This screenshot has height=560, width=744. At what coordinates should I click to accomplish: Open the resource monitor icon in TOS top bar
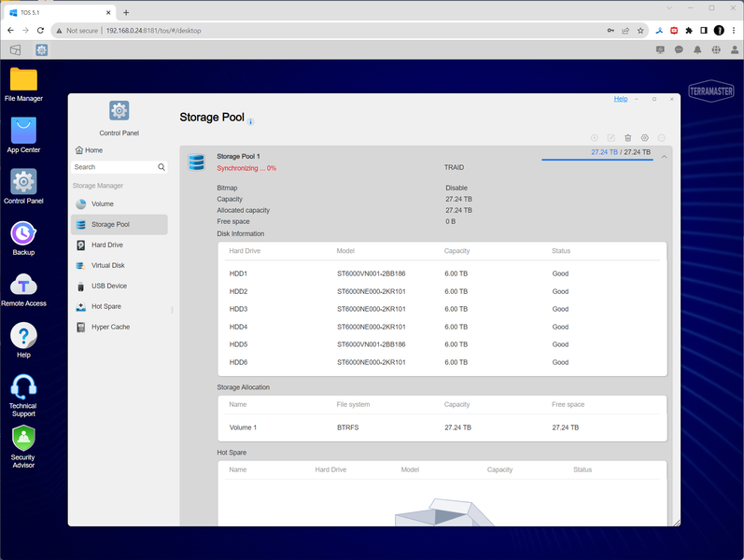click(x=660, y=49)
